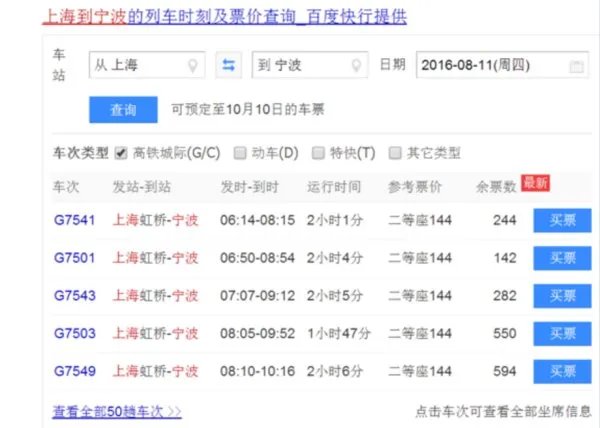Click 买票 for train G7501

pos(562,258)
